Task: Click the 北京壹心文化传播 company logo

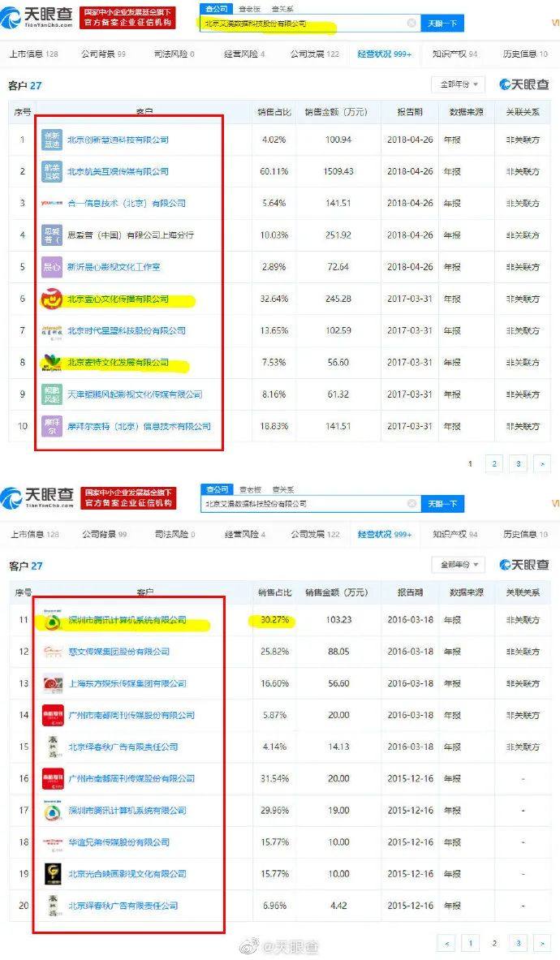Action: click(52, 299)
